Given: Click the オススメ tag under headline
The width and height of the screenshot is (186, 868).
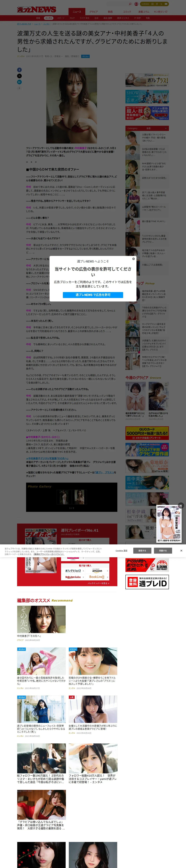Looking at the screenshot, I should pyautogui.click(x=85, y=56).
